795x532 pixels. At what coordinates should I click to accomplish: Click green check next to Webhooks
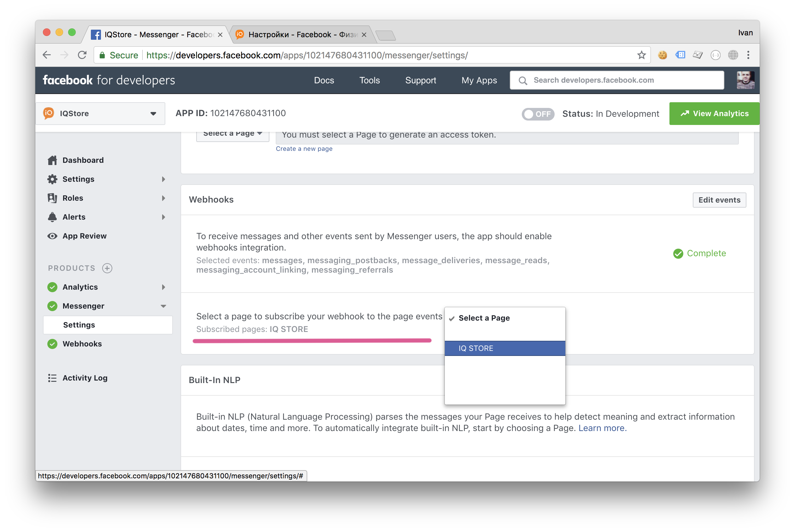coord(52,344)
